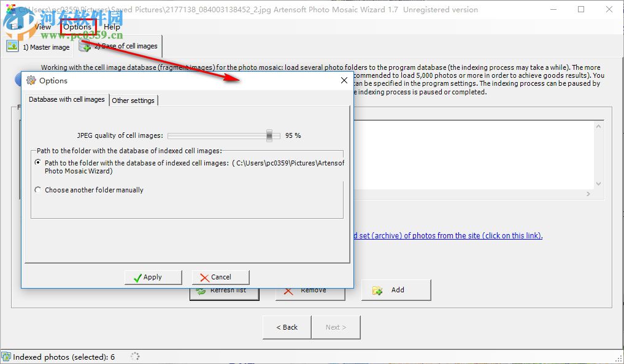Switch to the Other settings tab
Screen dimensions: 624x364
click(x=133, y=100)
